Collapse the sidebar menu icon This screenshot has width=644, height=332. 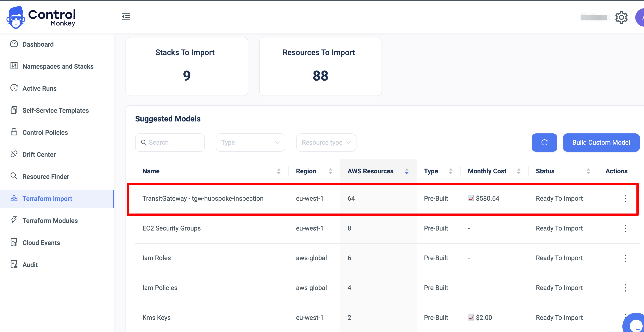point(126,17)
